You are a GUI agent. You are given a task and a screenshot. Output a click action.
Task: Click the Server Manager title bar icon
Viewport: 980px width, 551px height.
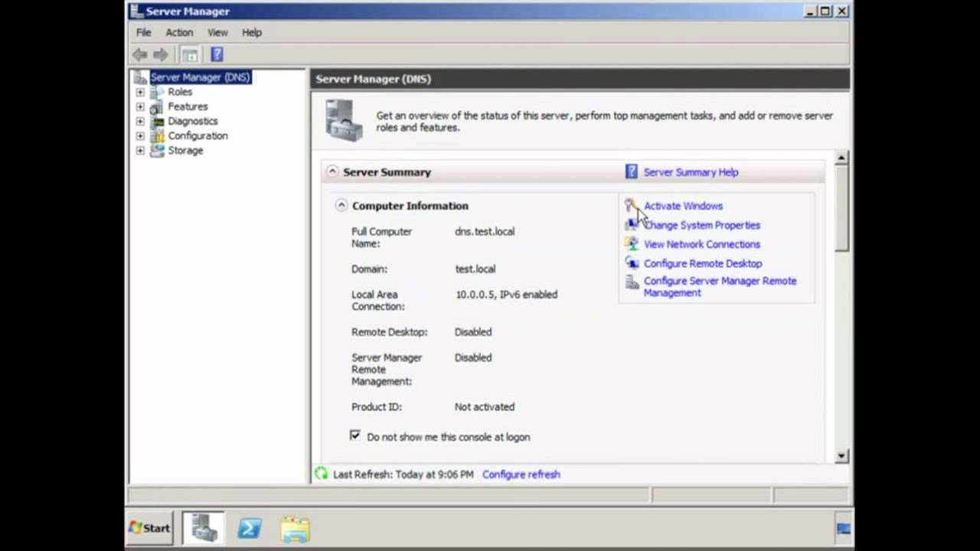click(136, 11)
